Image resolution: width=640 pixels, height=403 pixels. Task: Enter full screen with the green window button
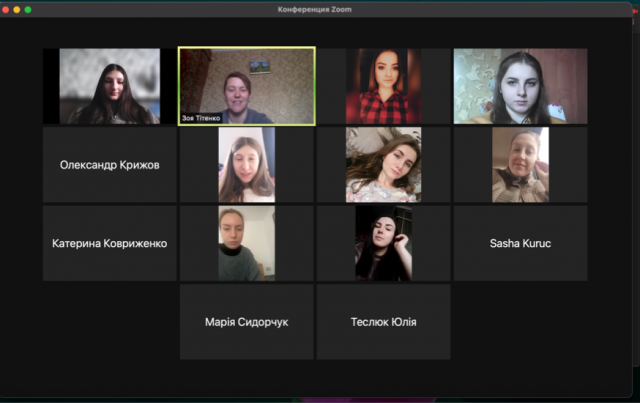[x=28, y=9]
